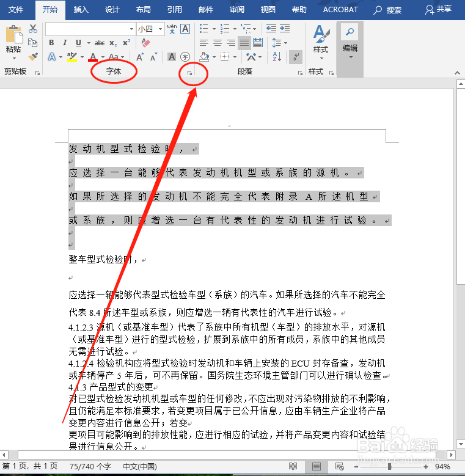Toggle Underline formatting

point(78,43)
